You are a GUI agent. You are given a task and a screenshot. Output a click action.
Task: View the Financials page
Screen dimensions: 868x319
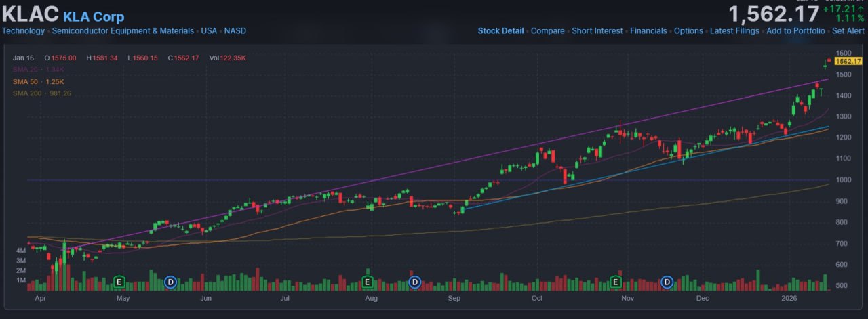648,30
